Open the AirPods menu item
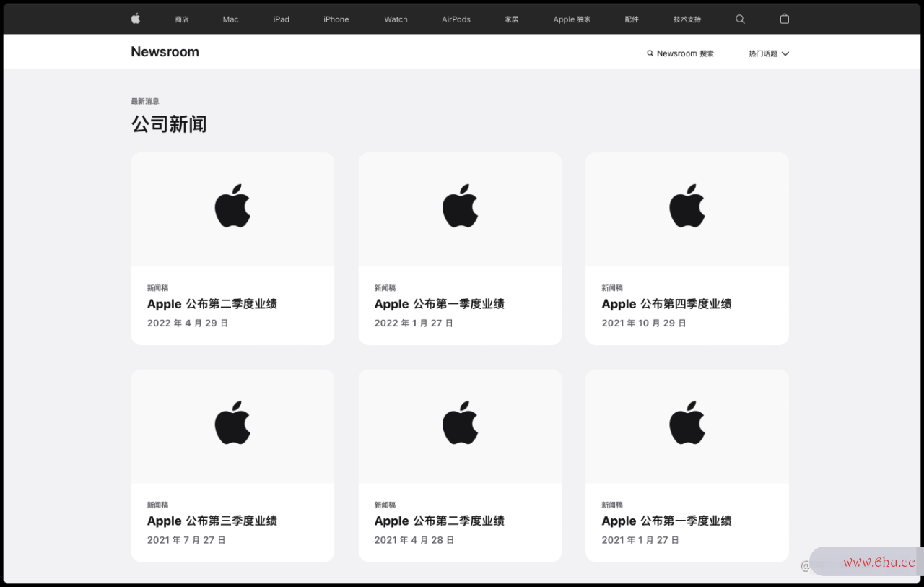This screenshot has height=587, width=924. 456,19
